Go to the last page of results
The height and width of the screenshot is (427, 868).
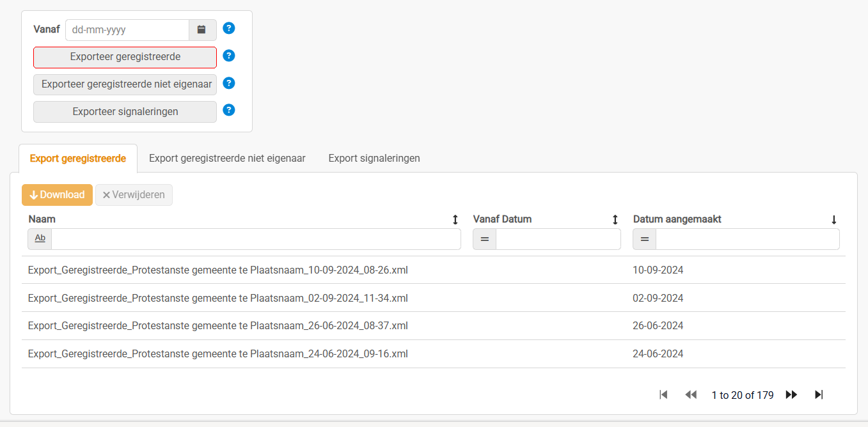point(819,395)
